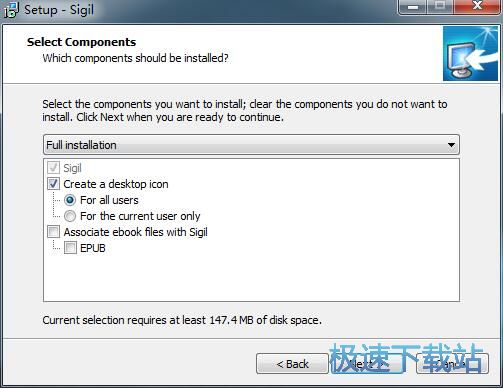Choose For the current user only
This screenshot has width=503, height=388.
click(x=70, y=216)
